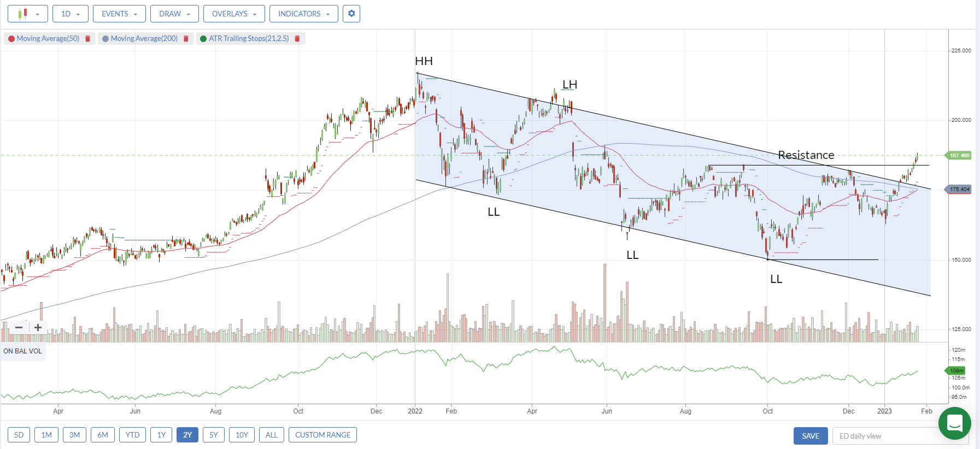Click the LH annotation on the chart
This screenshot has height=449, width=980.
(570, 85)
